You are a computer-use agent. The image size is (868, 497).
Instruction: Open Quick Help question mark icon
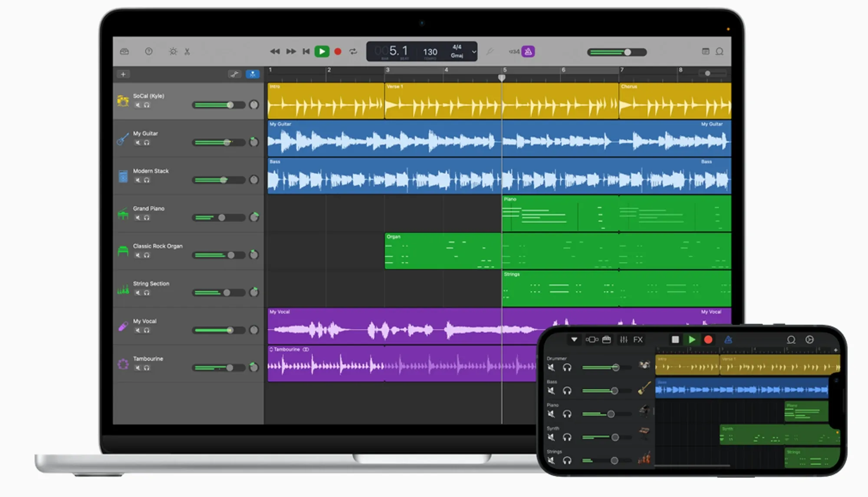pyautogui.click(x=149, y=52)
